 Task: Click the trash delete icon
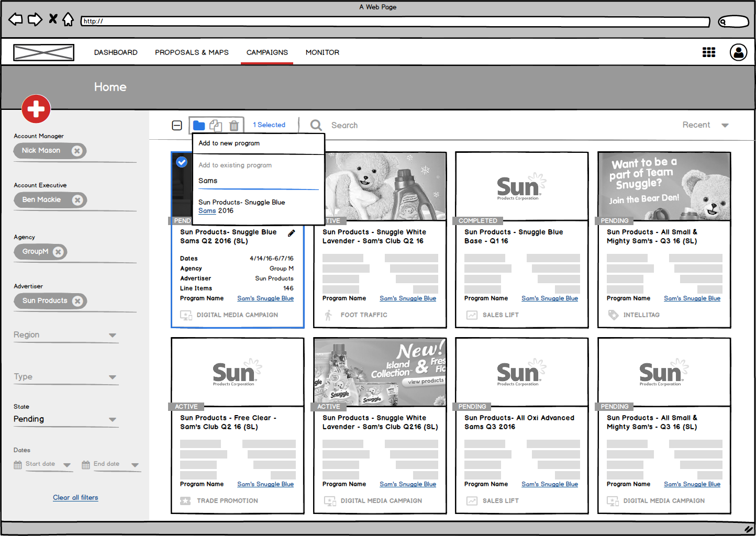point(234,126)
